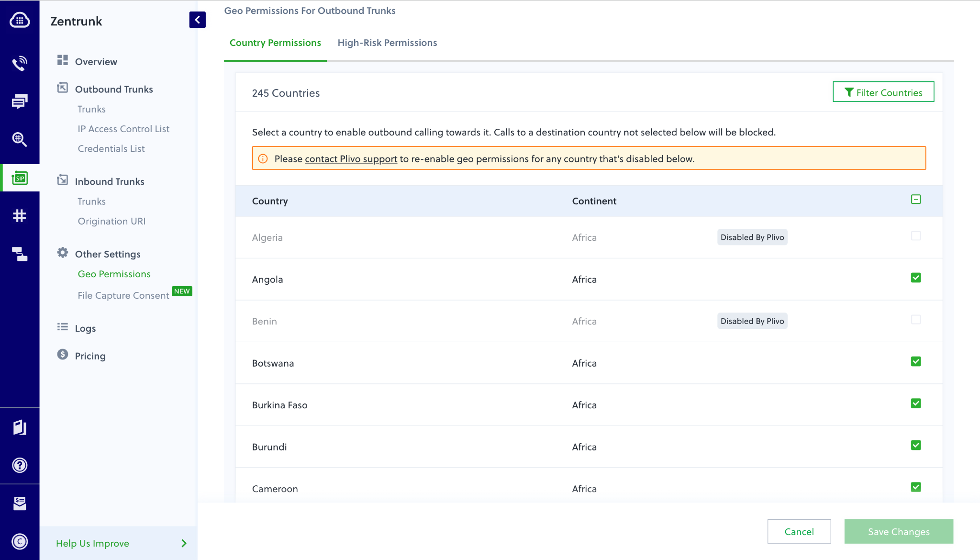Open the Messaging chat icon in left rail
The image size is (980, 560).
click(20, 101)
